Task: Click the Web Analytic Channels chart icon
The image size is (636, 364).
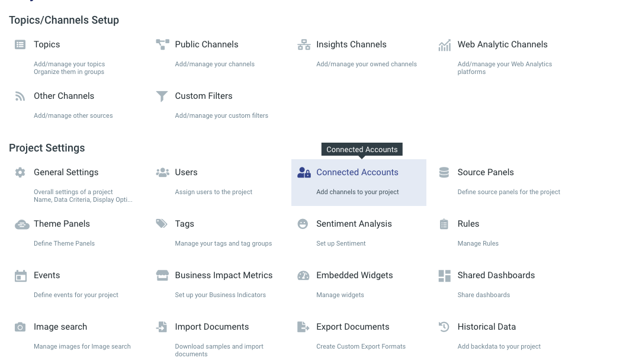Action: [x=445, y=45]
